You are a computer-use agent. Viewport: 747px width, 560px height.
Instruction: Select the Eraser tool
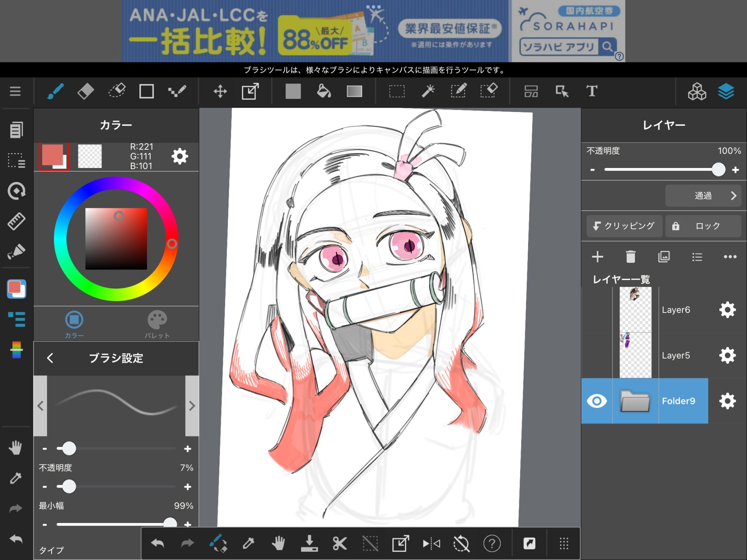(x=86, y=91)
